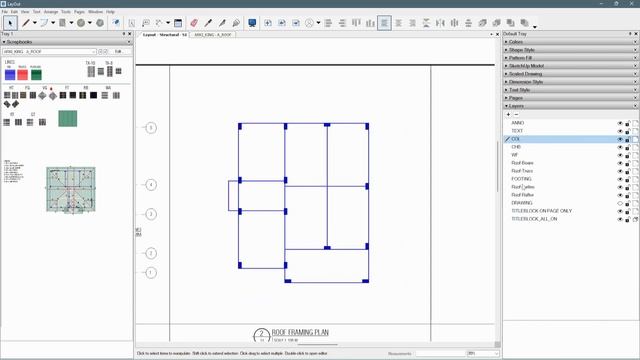Expand the Colors panel
640x360 pixels.
[571, 42]
